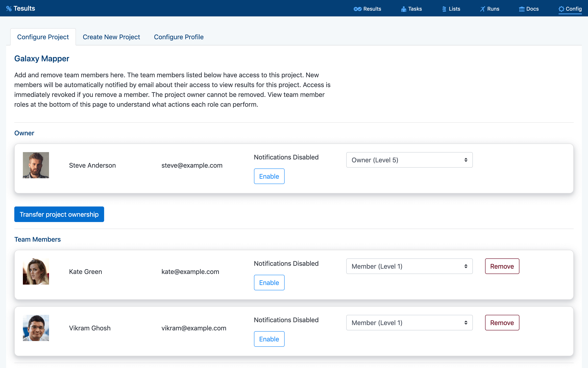Click the Docs building icon

(x=522, y=9)
